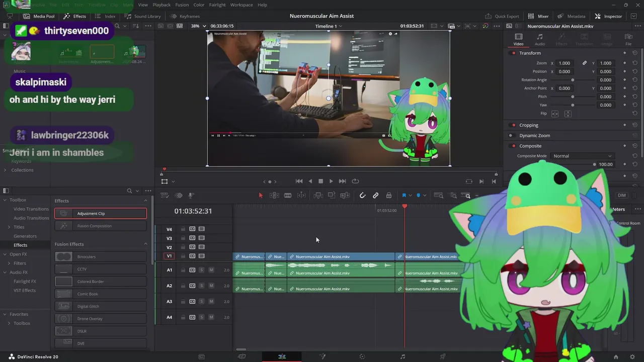Open marker color dropdown arrow
Image resolution: width=644 pixels, height=362 pixels.
[x=425, y=196]
